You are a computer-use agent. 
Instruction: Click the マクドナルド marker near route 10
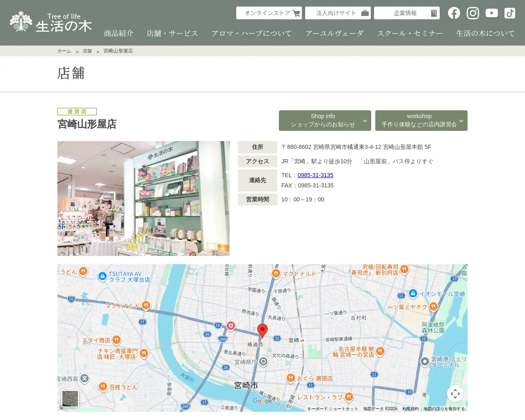pos(146,305)
